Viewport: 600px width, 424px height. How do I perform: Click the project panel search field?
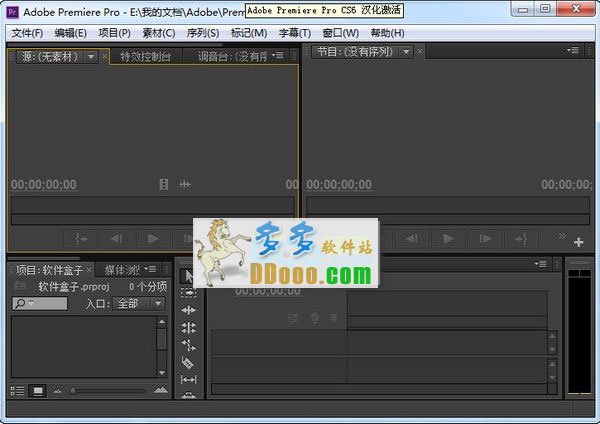(40, 304)
